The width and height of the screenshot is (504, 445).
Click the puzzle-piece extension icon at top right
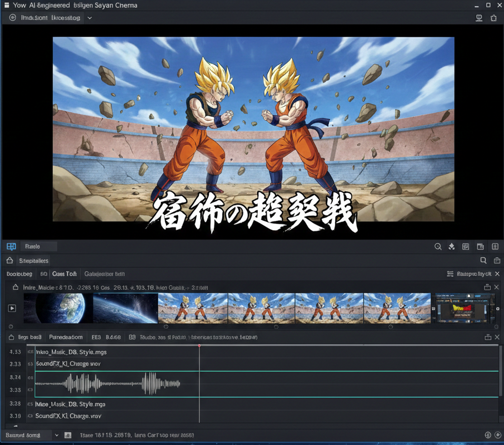(493, 18)
